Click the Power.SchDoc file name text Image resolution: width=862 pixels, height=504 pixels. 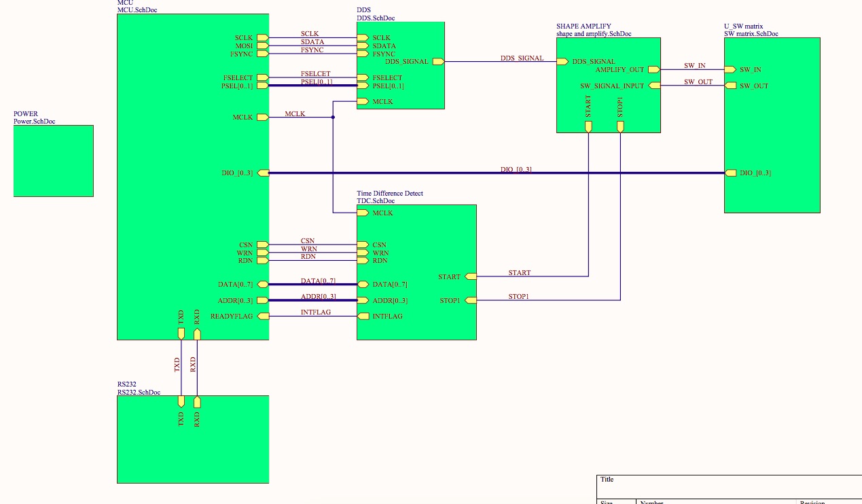click(x=35, y=122)
